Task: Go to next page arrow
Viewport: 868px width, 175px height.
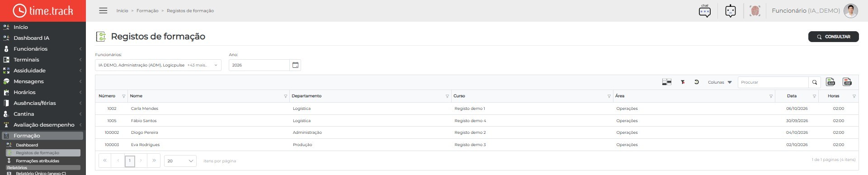Action: click(141, 161)
